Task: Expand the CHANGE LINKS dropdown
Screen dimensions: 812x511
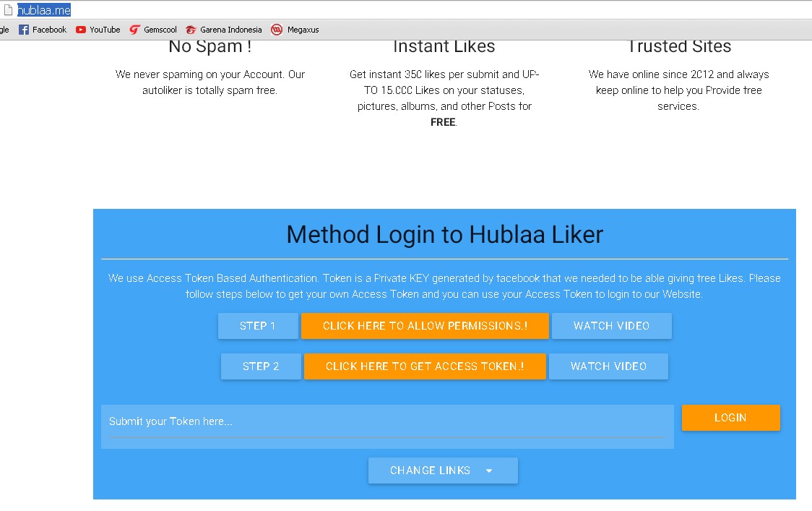Action: coord(443,470)
